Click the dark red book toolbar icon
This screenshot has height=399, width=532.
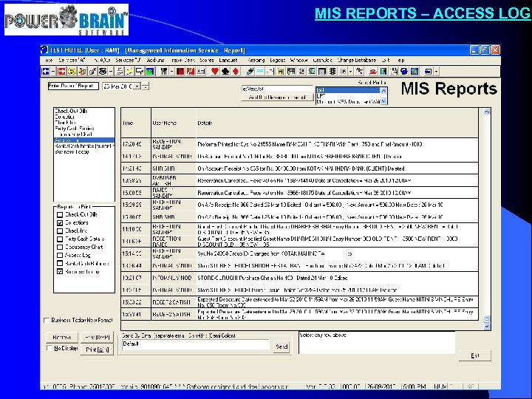click(x=180, y=71)
